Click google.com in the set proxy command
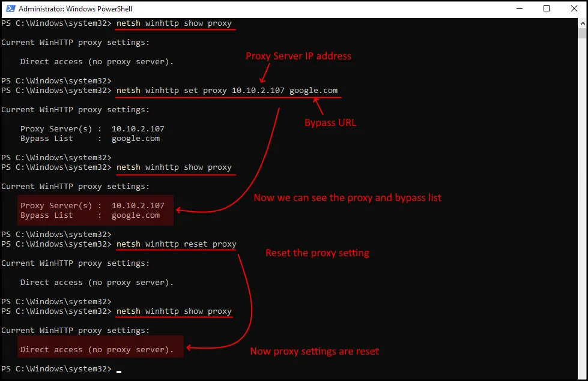This screenshot has width=588, height=381. point(313,91)
